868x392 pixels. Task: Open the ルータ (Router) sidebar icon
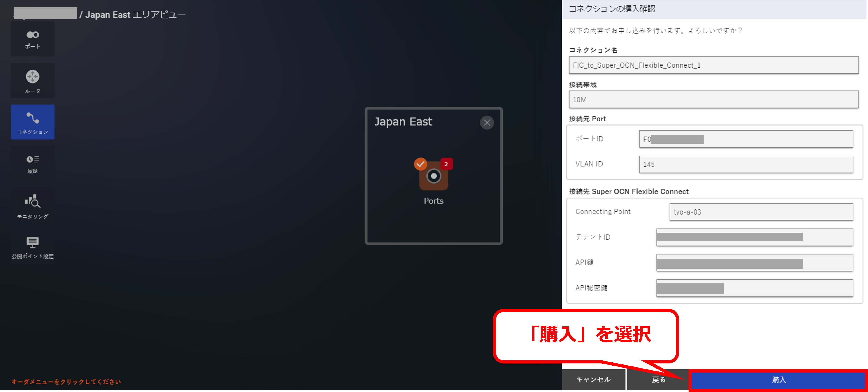click(33, 81)
